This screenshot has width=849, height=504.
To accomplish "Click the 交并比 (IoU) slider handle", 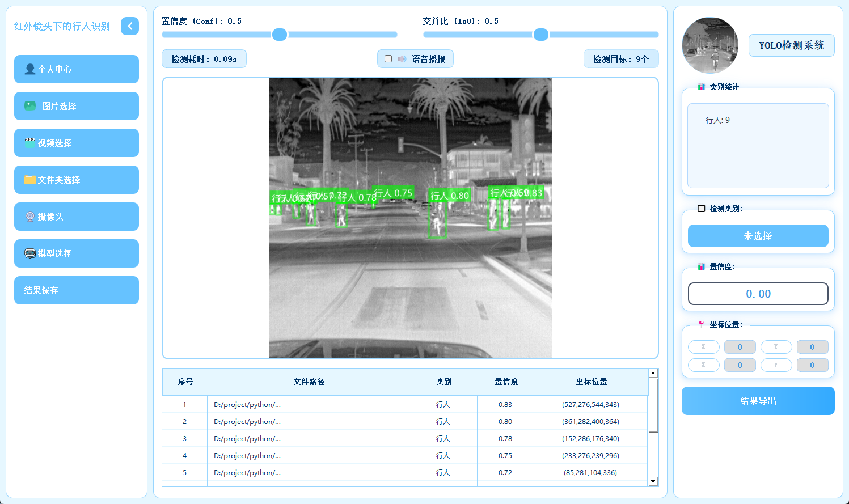I will (x=541, y=35).
